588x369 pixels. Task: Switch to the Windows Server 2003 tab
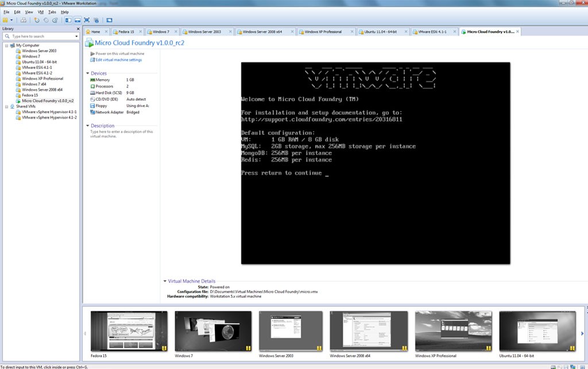click(x=204, y=32)
